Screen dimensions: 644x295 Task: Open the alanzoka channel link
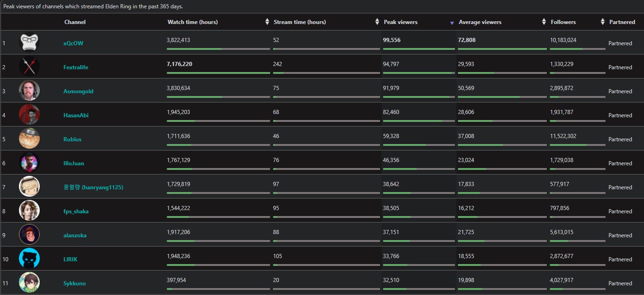point(75,235)
